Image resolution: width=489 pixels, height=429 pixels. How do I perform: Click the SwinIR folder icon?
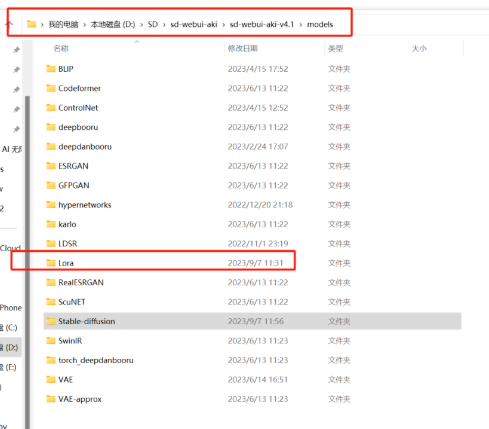(x=51, y=341)
